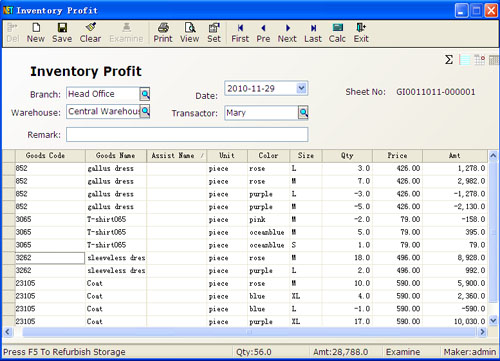
Task: Click the Assist Name column header
Action: click(176, 156)
